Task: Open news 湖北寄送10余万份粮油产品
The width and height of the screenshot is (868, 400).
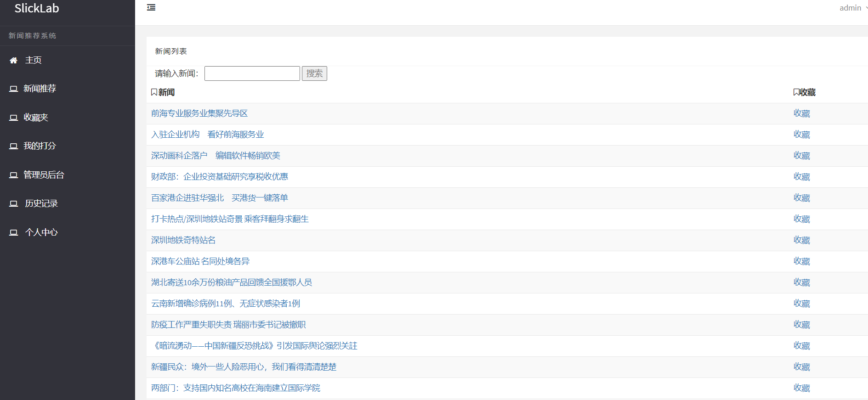Action: pos(232,282)
